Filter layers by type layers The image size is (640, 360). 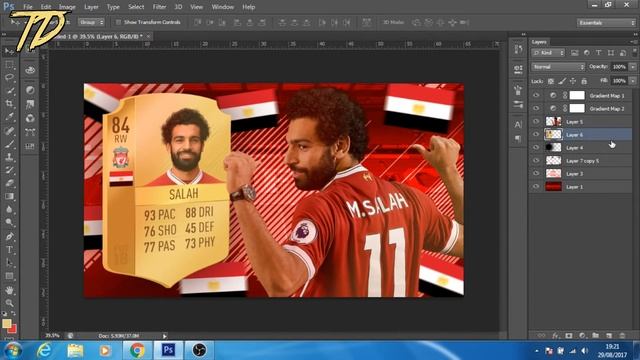(x=598, y=53)
